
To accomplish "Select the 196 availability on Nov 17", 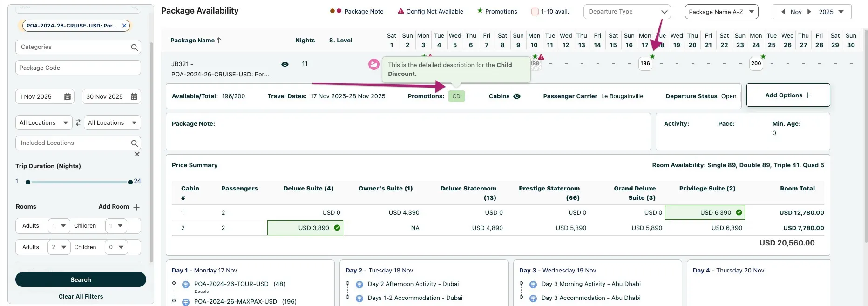I will click(x=645, y=63).
